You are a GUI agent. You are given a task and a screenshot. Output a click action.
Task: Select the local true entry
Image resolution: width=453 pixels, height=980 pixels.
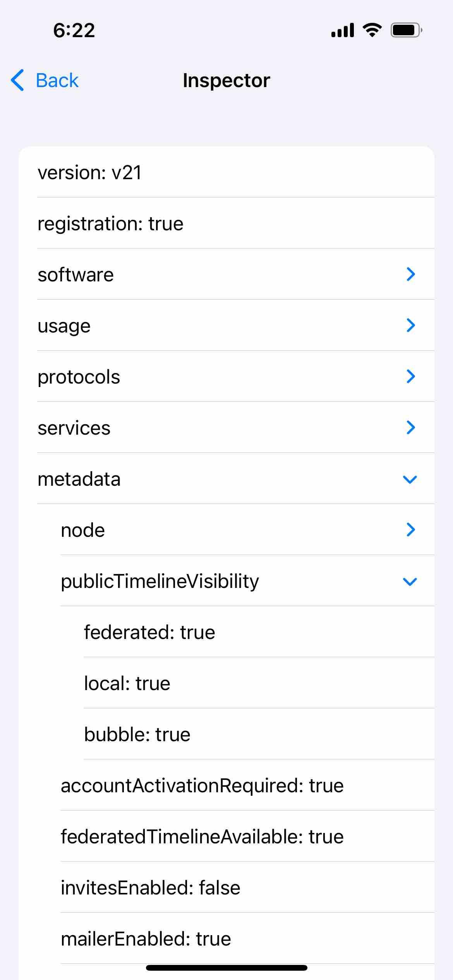tap(127, 684)
